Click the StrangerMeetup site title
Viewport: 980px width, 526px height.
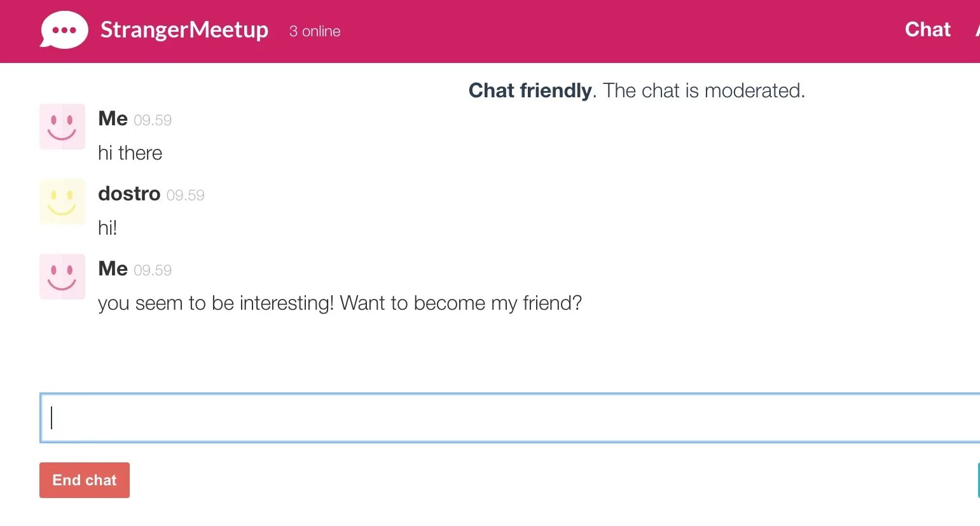pyautogui.click(x=184, y=30)
